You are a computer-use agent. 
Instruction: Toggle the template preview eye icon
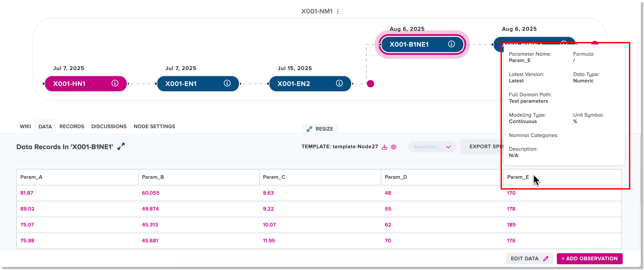393,147
